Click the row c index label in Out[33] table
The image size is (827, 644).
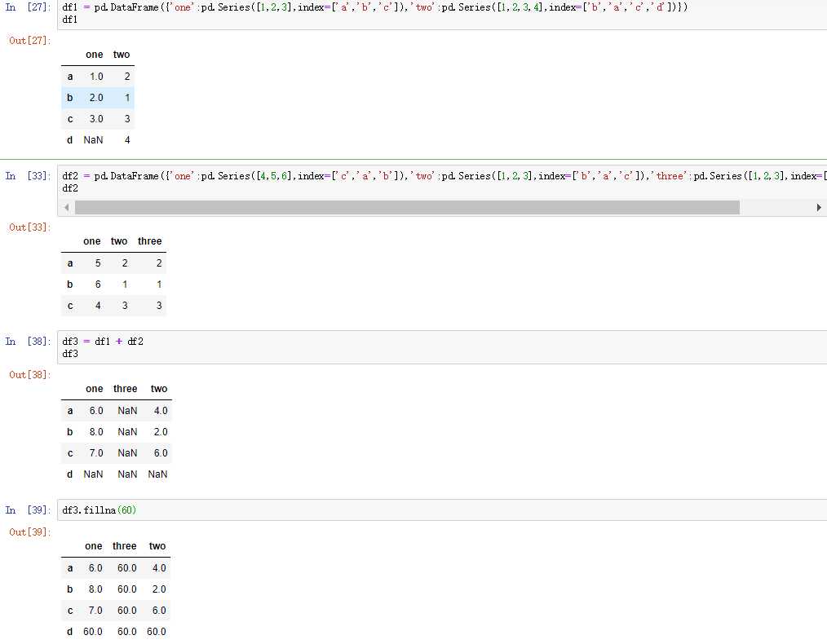click(x=69, y=306)
